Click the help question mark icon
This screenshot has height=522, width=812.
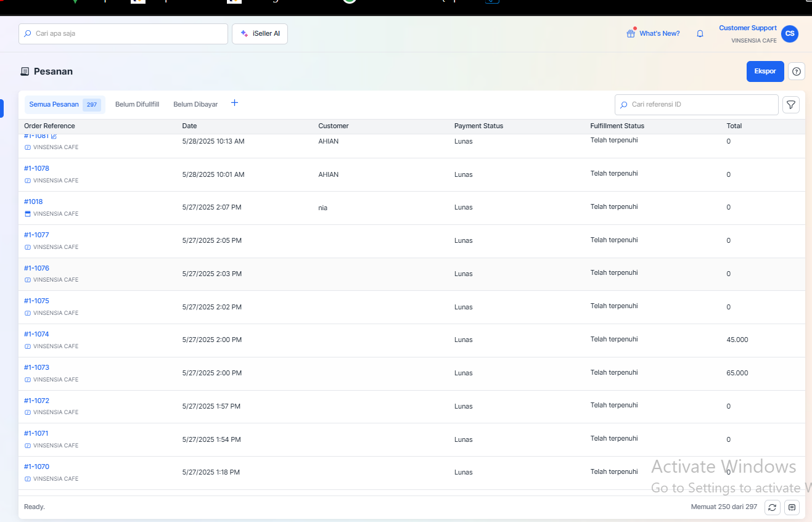[x=797, y=71]
